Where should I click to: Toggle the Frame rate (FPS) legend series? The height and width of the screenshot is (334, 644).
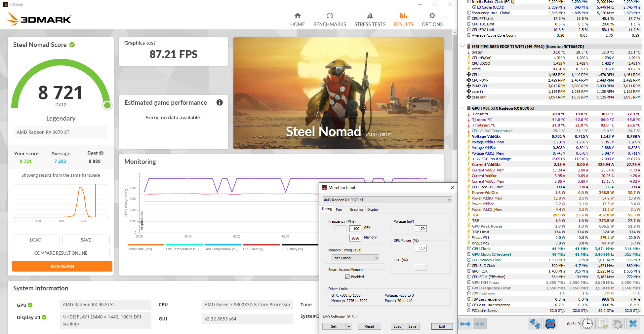pos(146,247)
